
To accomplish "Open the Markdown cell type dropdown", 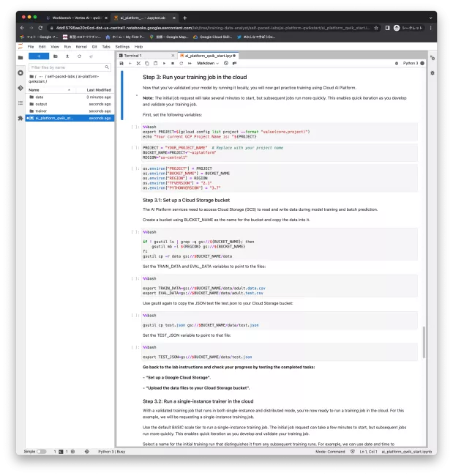I will [208, 63].
